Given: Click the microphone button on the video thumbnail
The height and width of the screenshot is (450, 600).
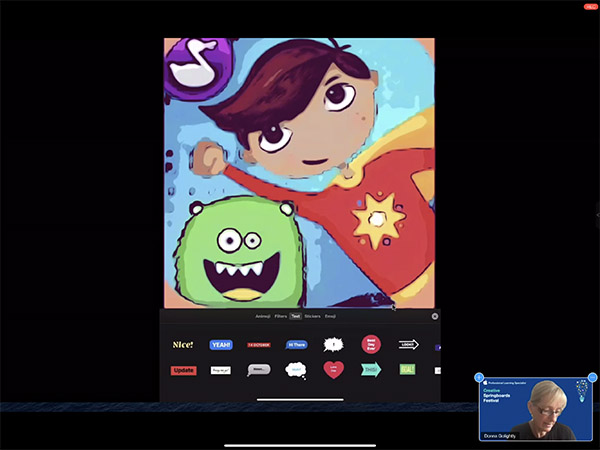Looking at the screenshot, I should click(479, 378).
